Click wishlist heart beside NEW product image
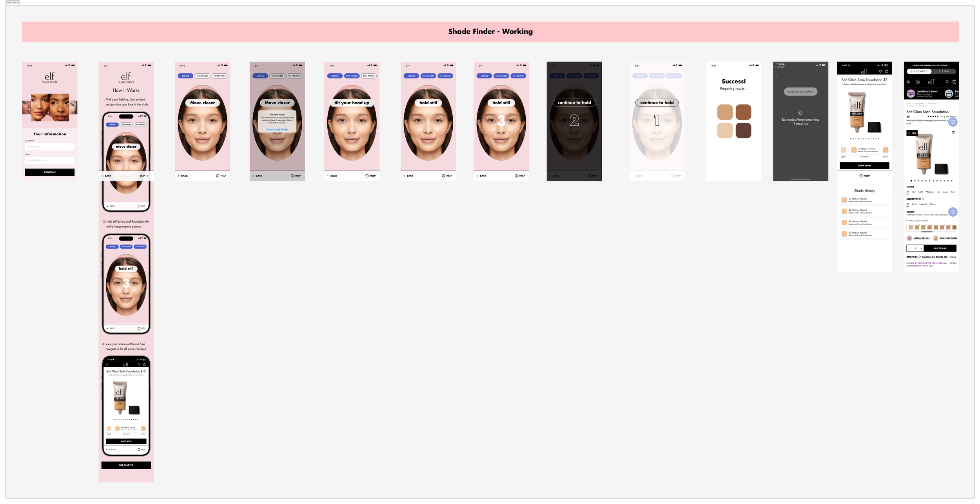 [953, 132]
